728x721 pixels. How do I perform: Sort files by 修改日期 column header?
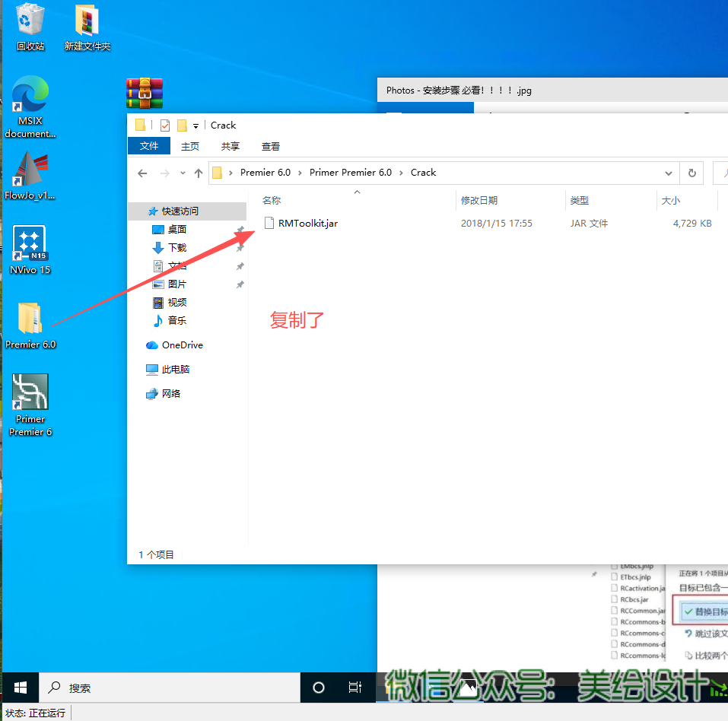[479, 201]
